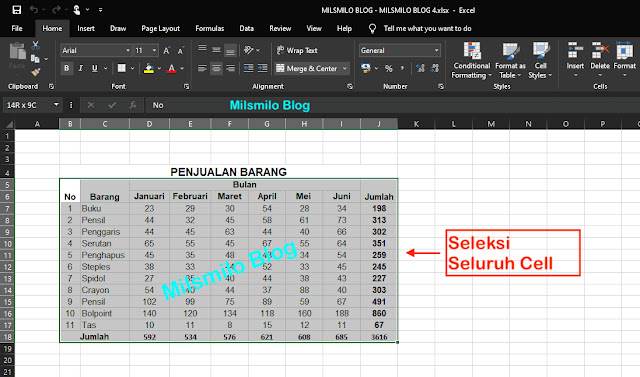The image size is (640, 377).
Task: Decrease font size with smaller A
Action: (x=180, y=51)
